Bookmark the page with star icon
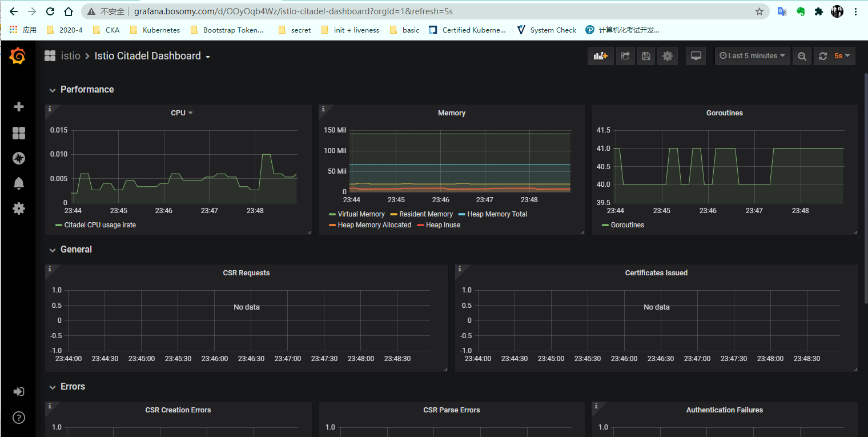 coord(759,11)
